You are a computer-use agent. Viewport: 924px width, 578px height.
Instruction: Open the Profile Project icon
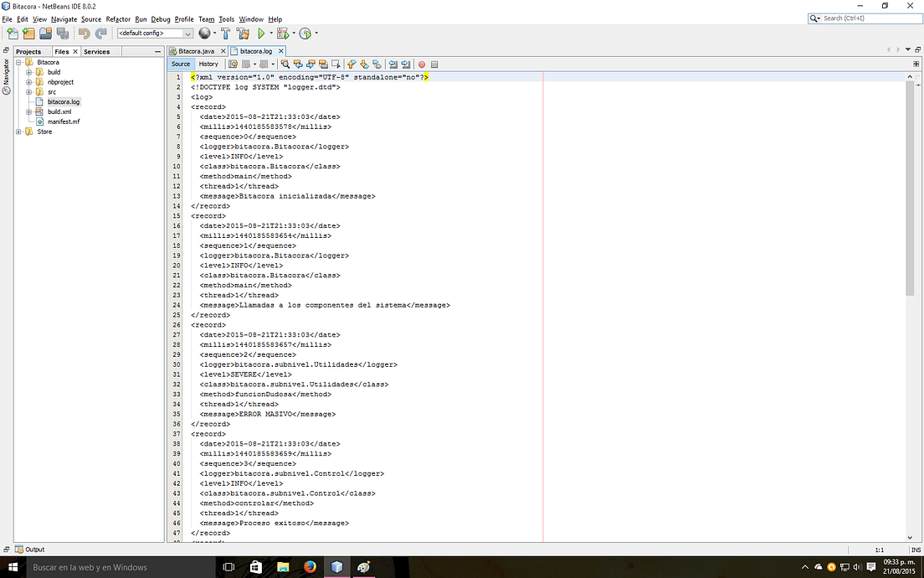[305, 33]
